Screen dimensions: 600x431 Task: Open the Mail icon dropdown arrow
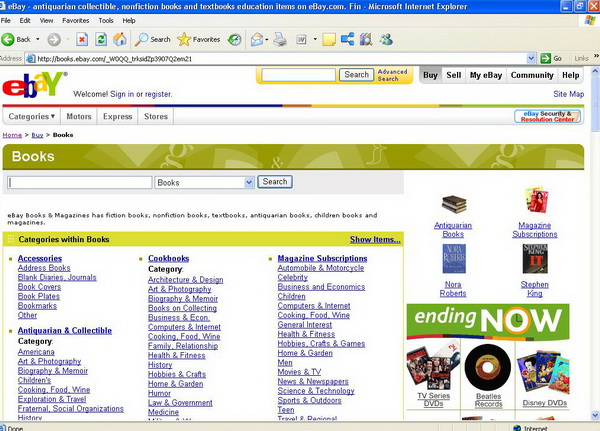tap(266, 39)
